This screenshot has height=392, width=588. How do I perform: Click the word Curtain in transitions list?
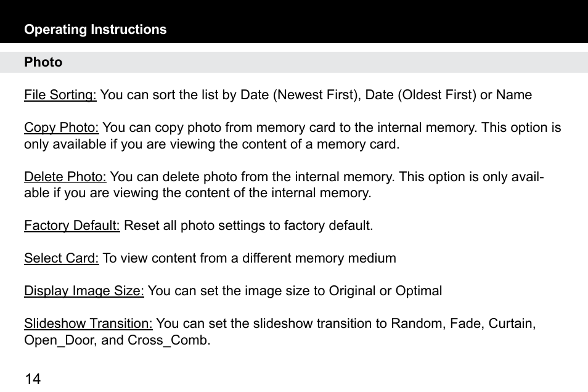(512, 324)
